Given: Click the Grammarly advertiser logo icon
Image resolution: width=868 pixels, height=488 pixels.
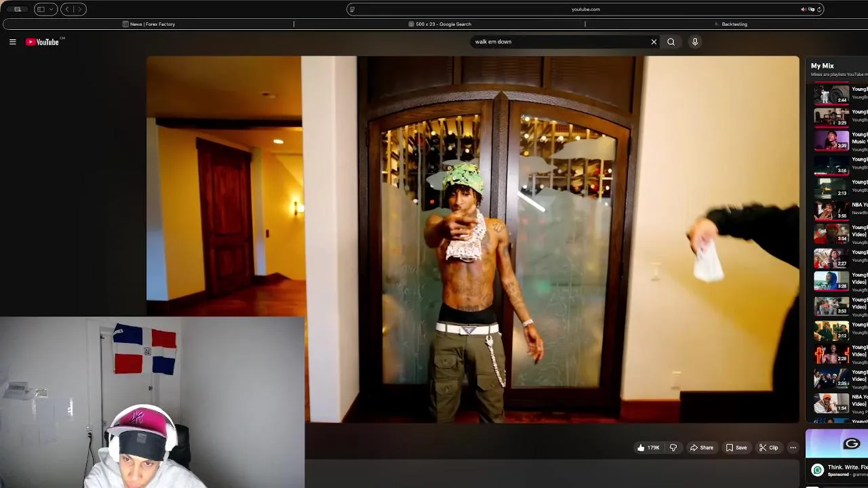Looking at the screenshot, I should point(817,470).
